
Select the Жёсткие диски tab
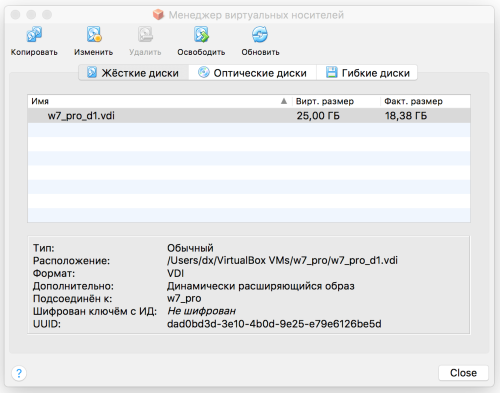134,73
